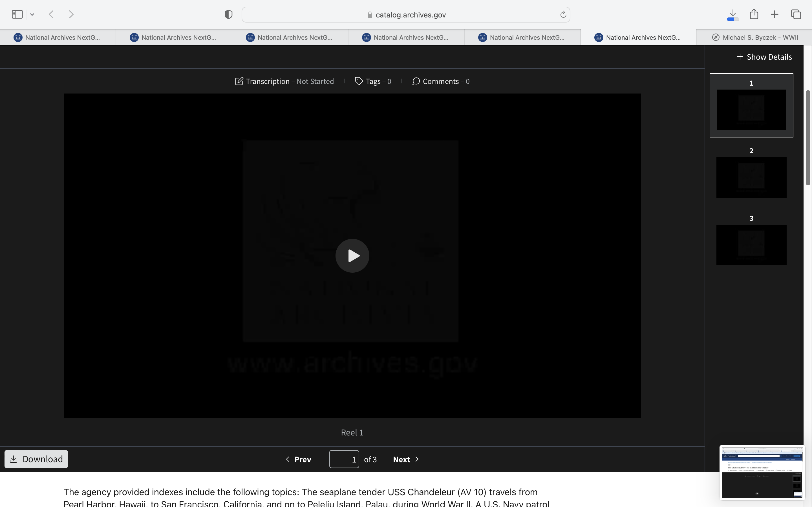The width and height of the screenshot is (812, 507).
Task: Click the Download button
Action: (36, 459)
